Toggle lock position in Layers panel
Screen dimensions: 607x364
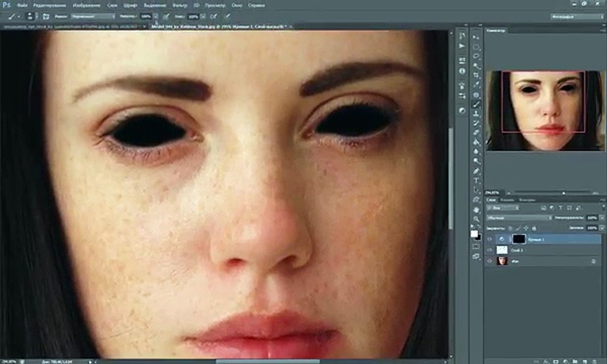(526, 229)
